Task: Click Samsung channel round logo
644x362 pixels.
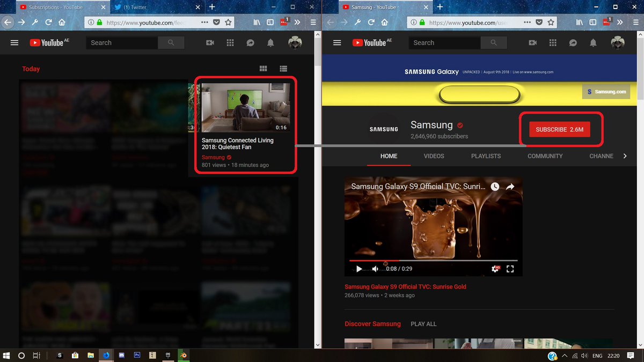Action: 384,129
